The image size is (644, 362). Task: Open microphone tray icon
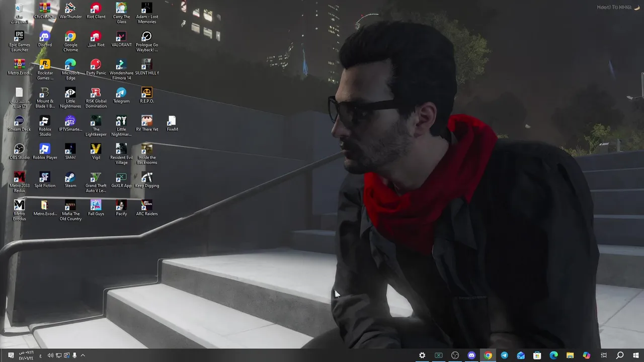click(x=74, y=355)
